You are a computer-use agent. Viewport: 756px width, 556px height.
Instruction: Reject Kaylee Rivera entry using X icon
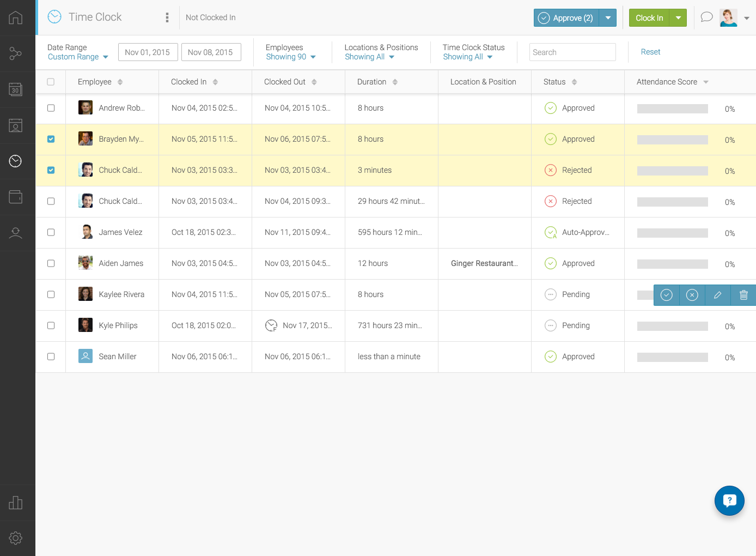692,295
